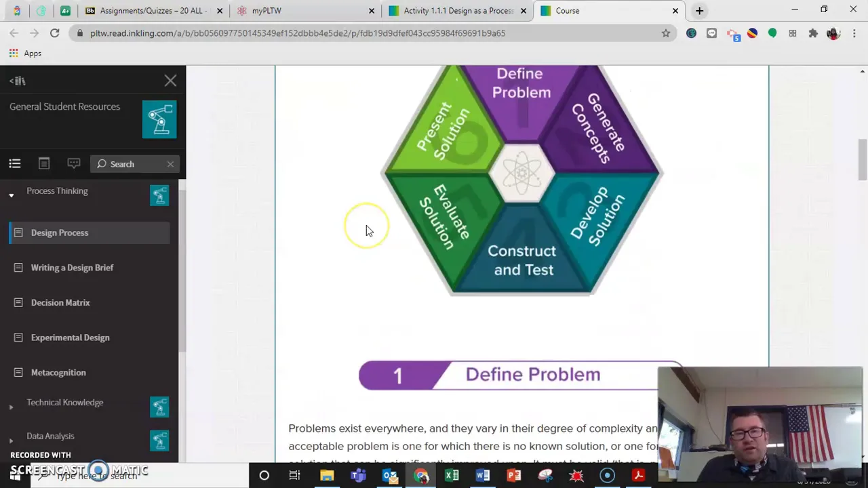Click the General Student Resources robot arm thumbnail
The width and height of the screenshot is (868, 488).
point(159,119)
